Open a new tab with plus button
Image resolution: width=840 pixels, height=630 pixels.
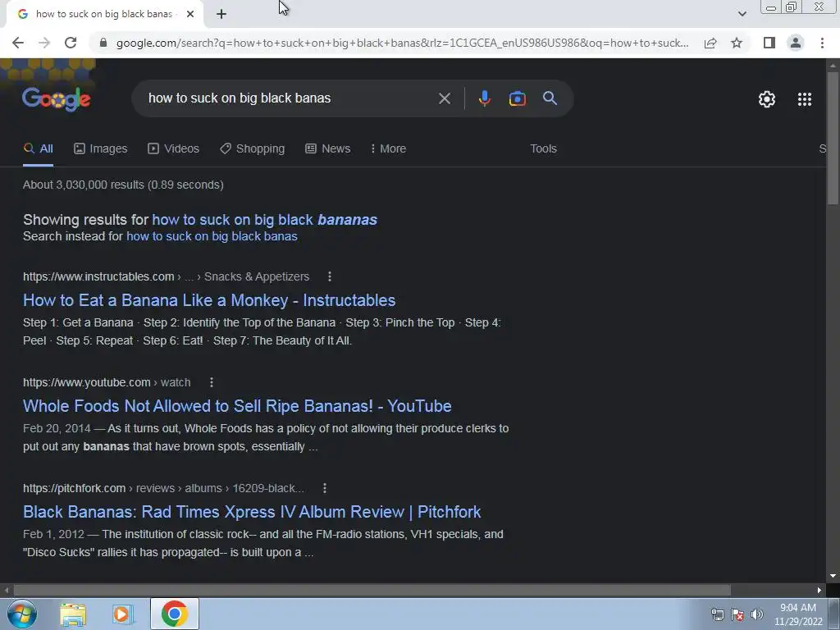pos(221,14)
